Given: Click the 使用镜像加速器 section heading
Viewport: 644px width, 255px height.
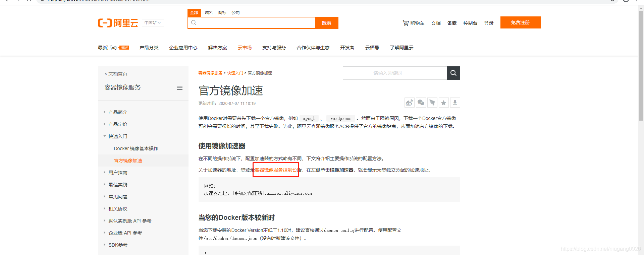Looking at the screenshot, I should (x=222, y=146).
